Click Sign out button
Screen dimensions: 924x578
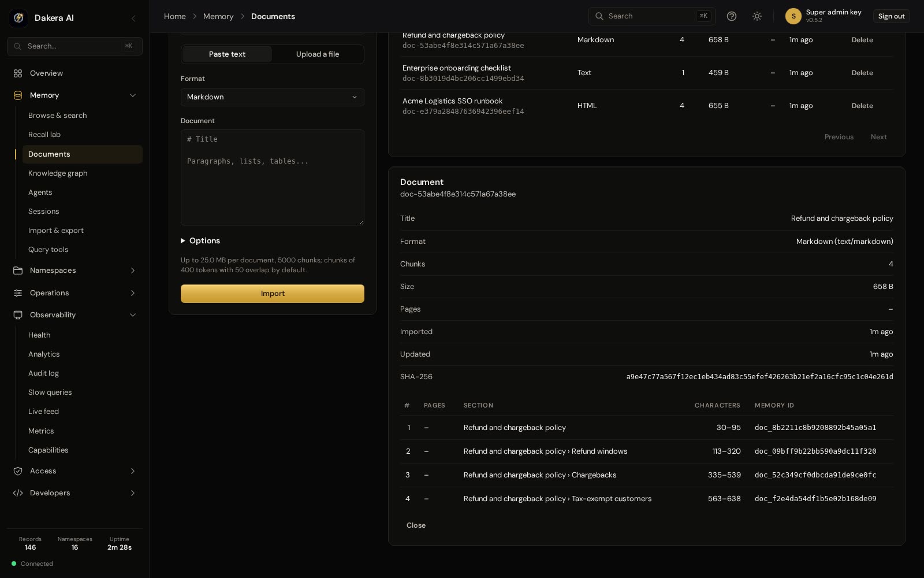pos(891,16)
